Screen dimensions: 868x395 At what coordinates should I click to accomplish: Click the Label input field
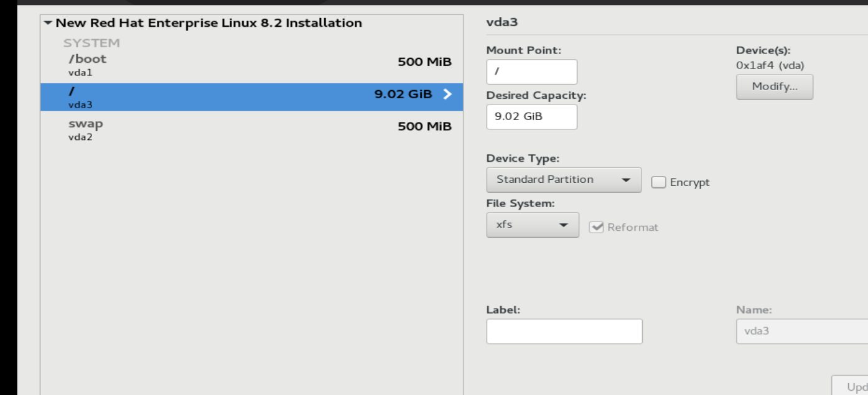(x=564, y=331)
